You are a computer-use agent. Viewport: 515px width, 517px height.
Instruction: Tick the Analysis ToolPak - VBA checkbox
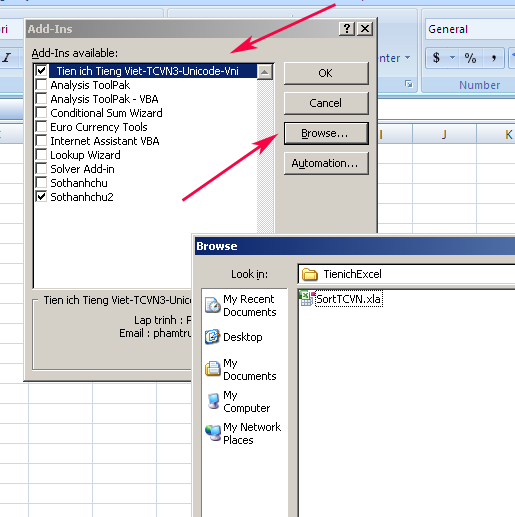[41, 99]
